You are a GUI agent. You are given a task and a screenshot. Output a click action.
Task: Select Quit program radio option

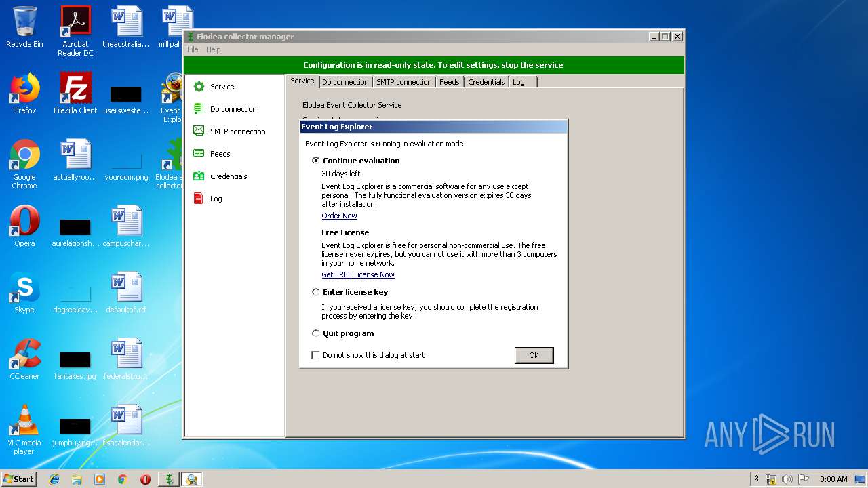point(315,333)
